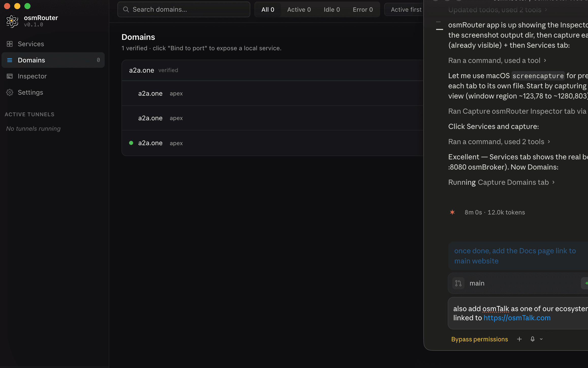
Task: Open the microphone options chevron
Action: (541, 339)
